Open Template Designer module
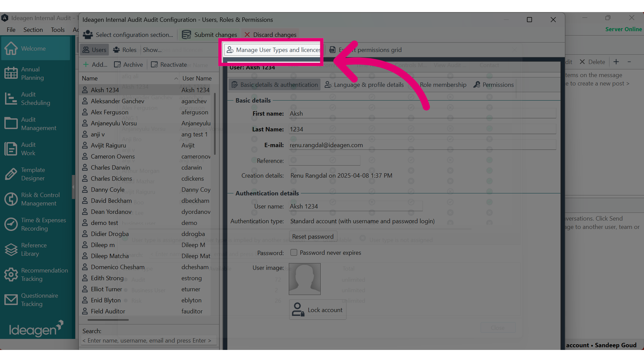This screenshot has width=644, height=362. click(35, 174)
